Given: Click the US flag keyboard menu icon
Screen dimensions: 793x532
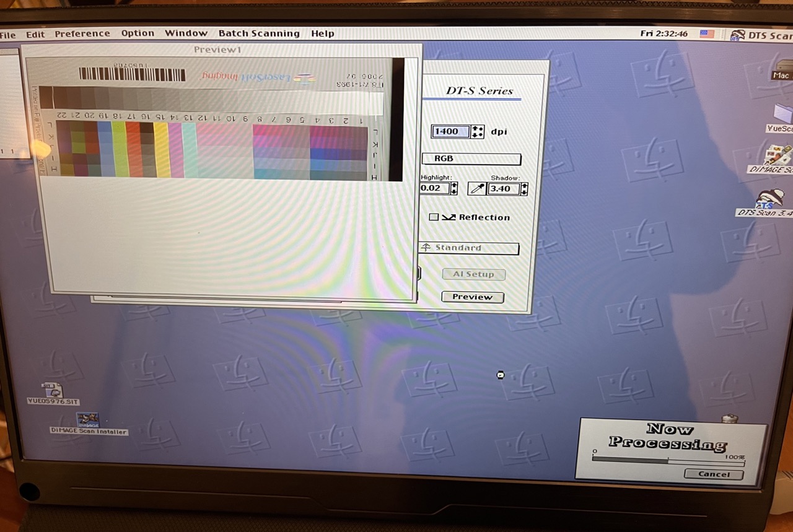Looking at the screenshot, I should coord(707,34).
